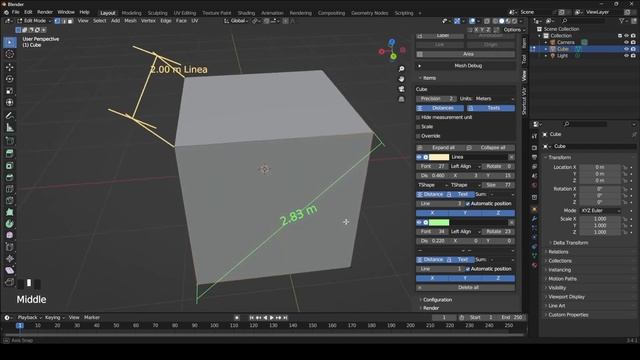Image resolution: width=640 pixels, height=360 pixels.
Task: Click the Play animation button
Action: [x=272, y=318]
